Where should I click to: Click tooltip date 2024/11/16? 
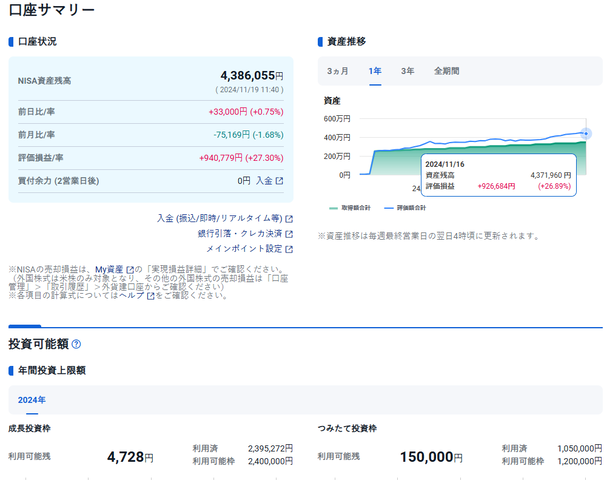445,164
